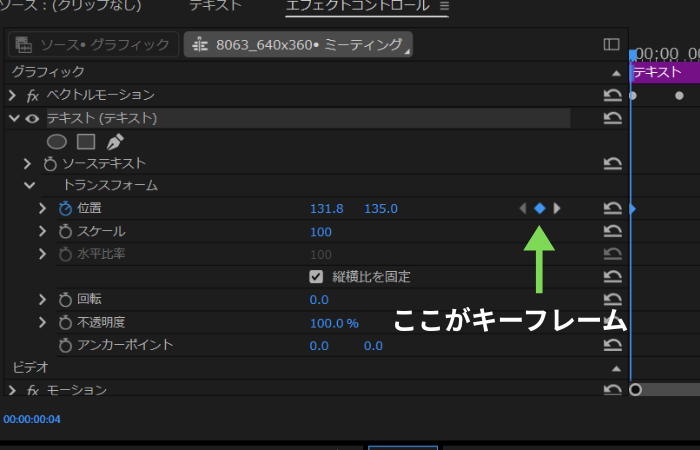The height and width of the screenshot is (450, 700).
Task: Go to the next keyframe
Action: (x=558, y=208)
